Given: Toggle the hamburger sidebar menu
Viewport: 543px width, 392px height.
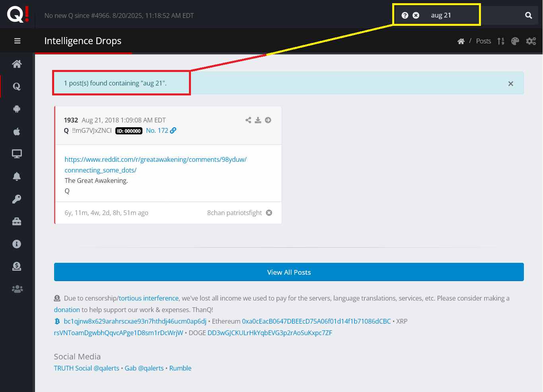Looking at the screenshot, I should tap(17, 41).
